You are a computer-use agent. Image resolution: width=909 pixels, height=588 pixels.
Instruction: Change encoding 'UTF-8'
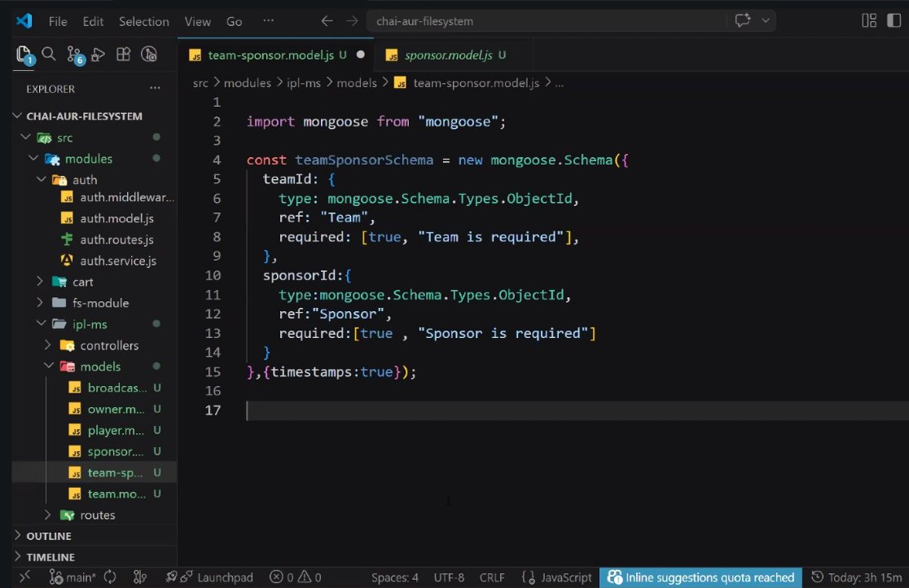[449, 577]
